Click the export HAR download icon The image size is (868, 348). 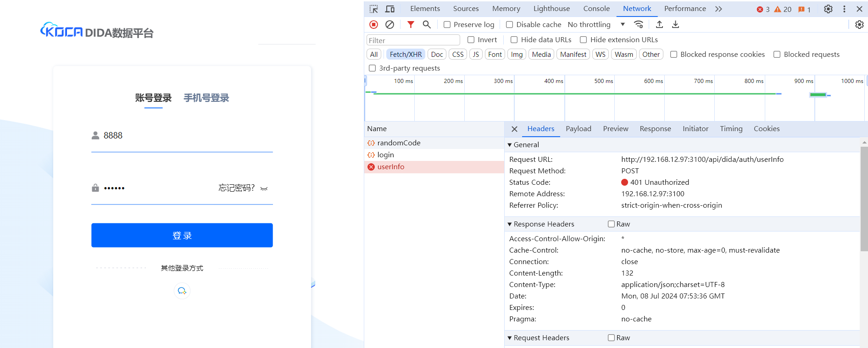coord(675,25)
